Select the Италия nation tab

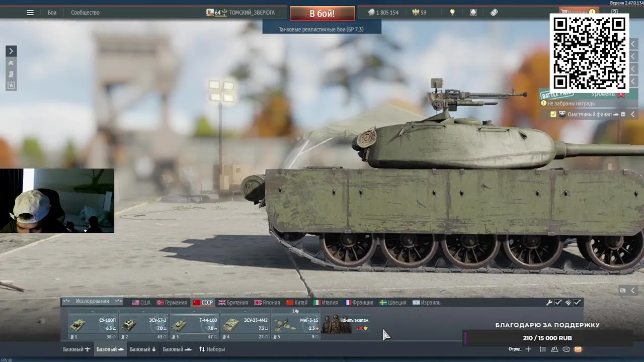(x=326, y=303)
